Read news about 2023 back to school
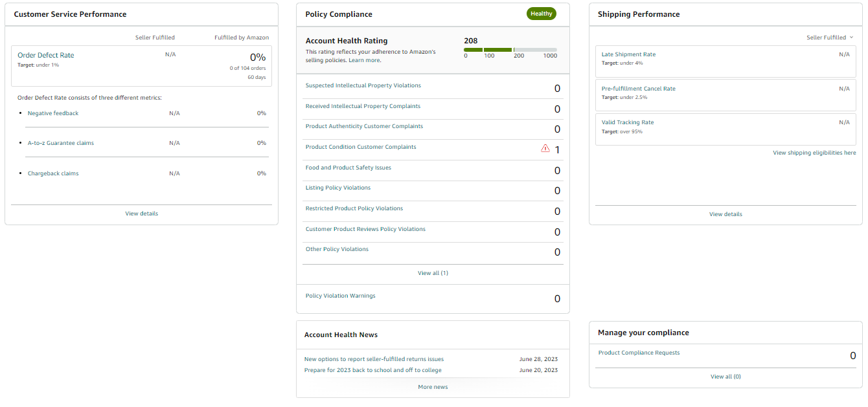This screenshot has height=407, width=868. (372, 370)
